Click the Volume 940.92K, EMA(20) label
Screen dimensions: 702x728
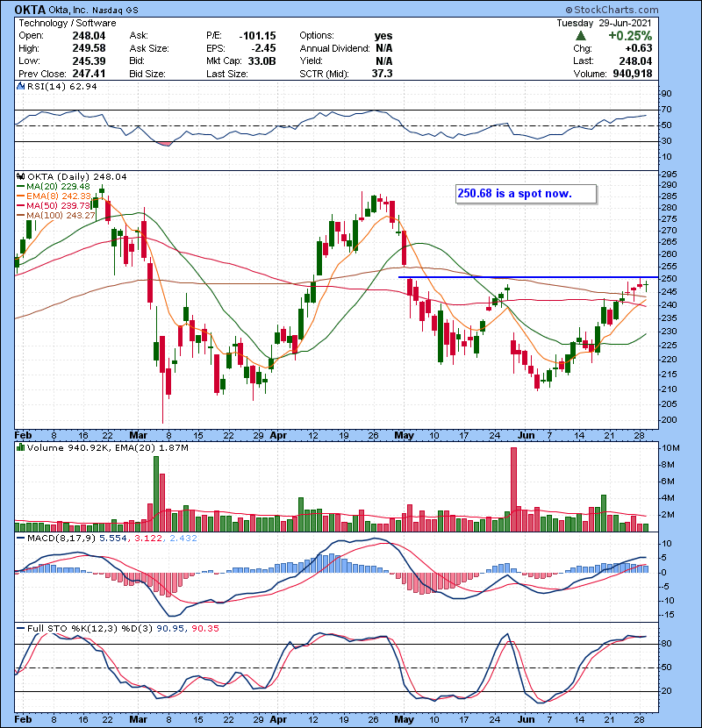tap(108, 448)
